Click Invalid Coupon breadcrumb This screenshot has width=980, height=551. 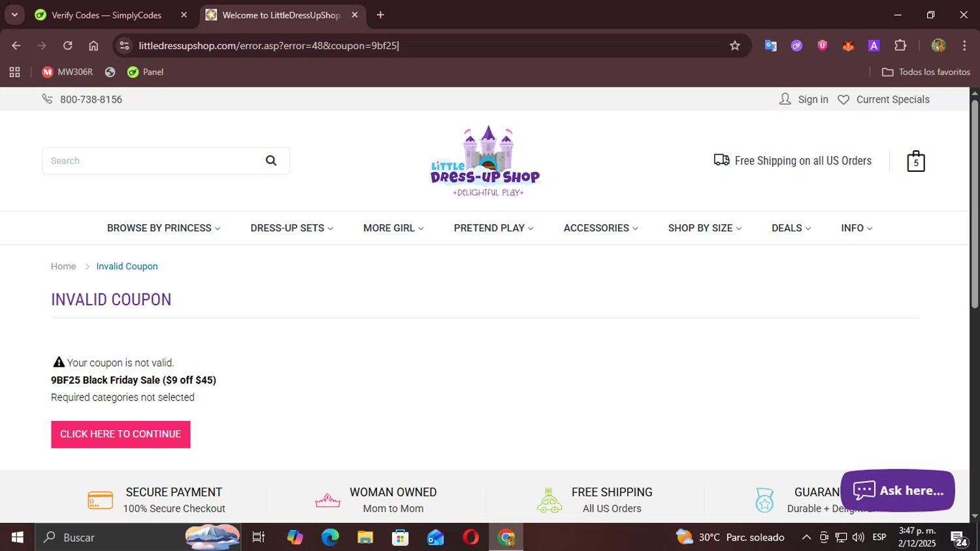(x=127, y=266)
